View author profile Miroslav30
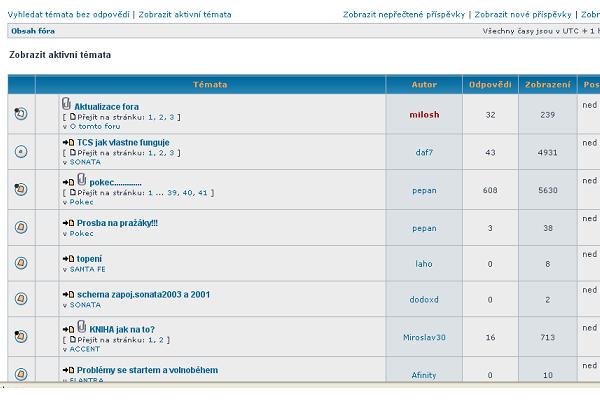 tap(424, 337)
